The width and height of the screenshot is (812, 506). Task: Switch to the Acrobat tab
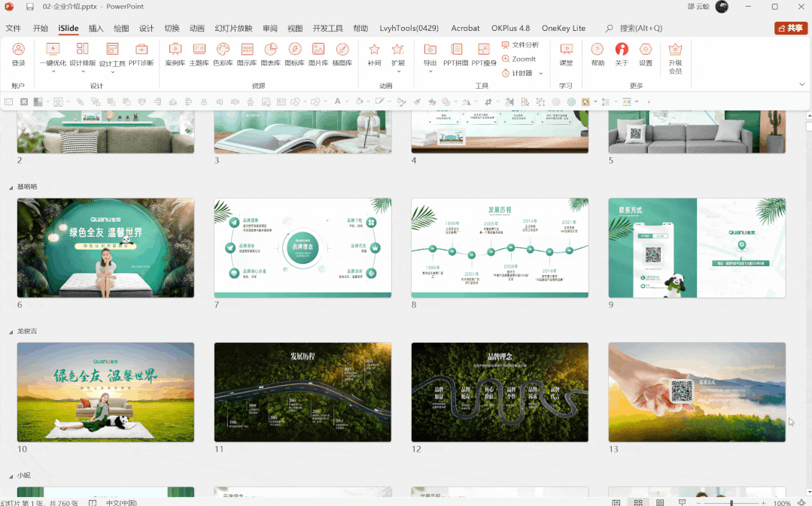[465, 29]
